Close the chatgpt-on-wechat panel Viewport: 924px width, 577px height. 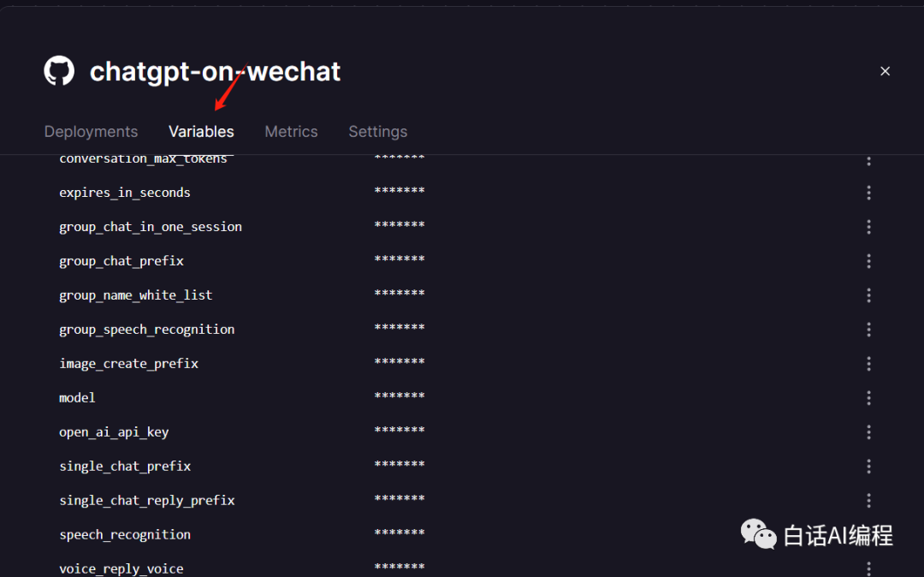(885, 71)
